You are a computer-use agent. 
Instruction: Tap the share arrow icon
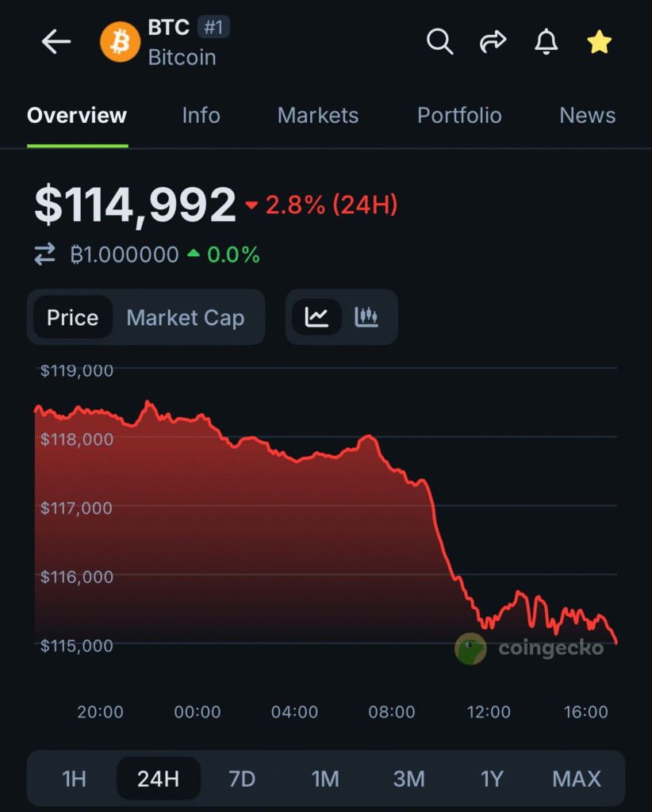click(x=493, y=41)
